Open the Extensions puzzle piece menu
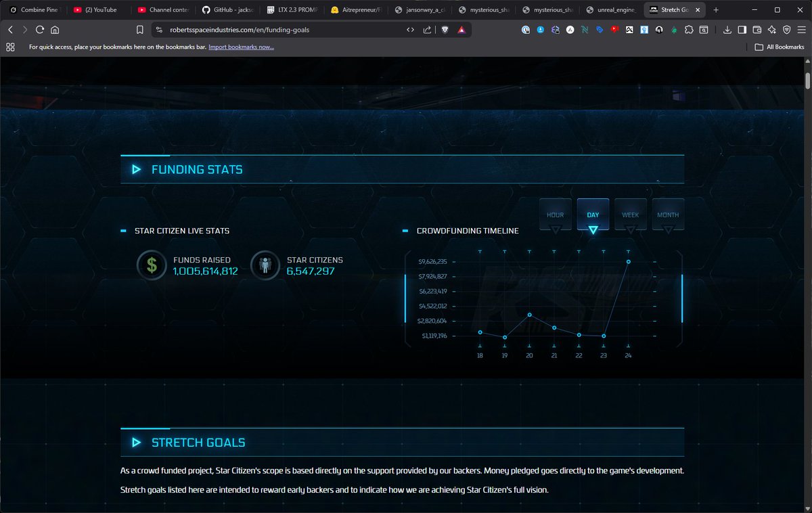Image resolution: width=812 pixels, height=513 pixels. [689, 30]
